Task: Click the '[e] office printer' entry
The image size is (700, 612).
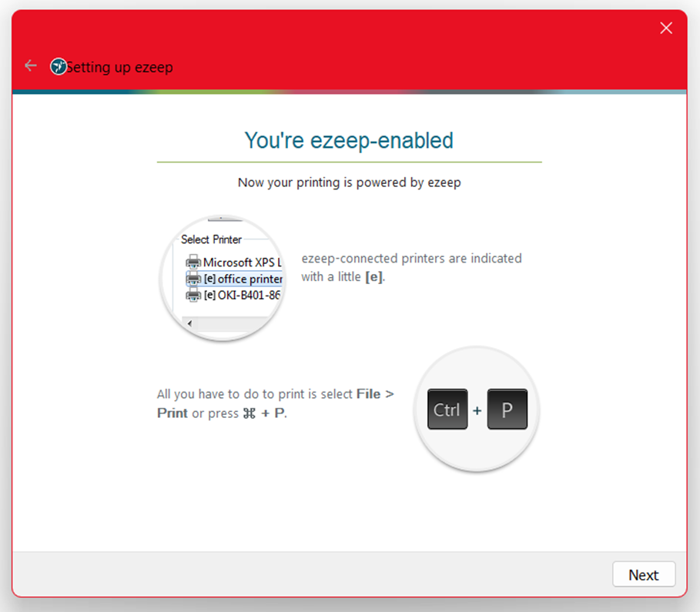Action: coord(234,279)
